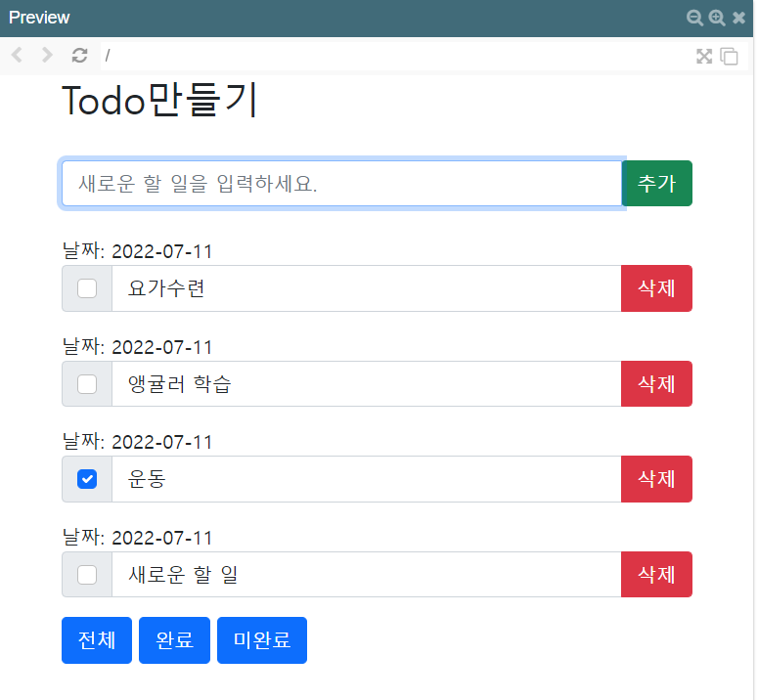Refresh the preview page
The height and width of the screenshot is (700, 758).
80,56
